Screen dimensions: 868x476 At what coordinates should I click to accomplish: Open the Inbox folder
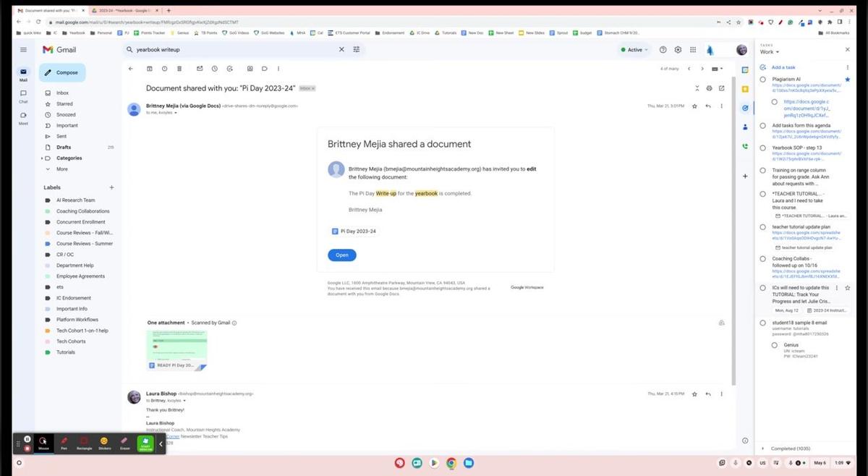tap(63, 93)
